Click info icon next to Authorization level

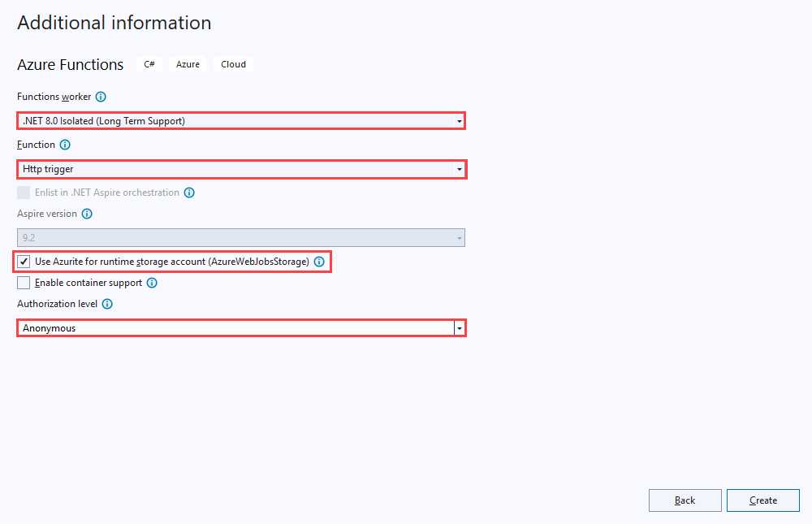point(107,304)
